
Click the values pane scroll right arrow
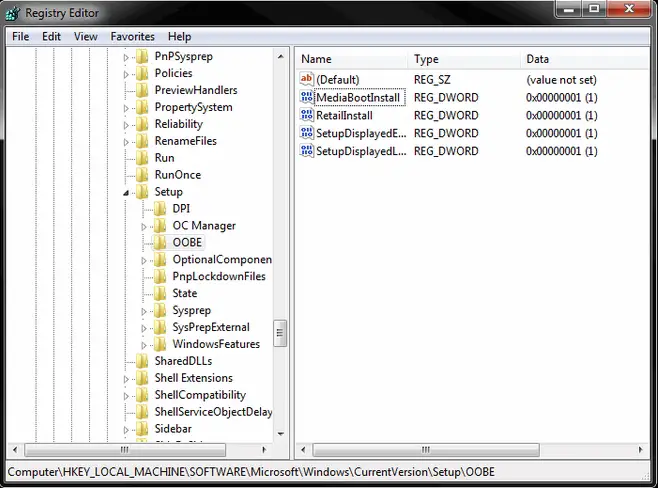(x=640, y=450)
